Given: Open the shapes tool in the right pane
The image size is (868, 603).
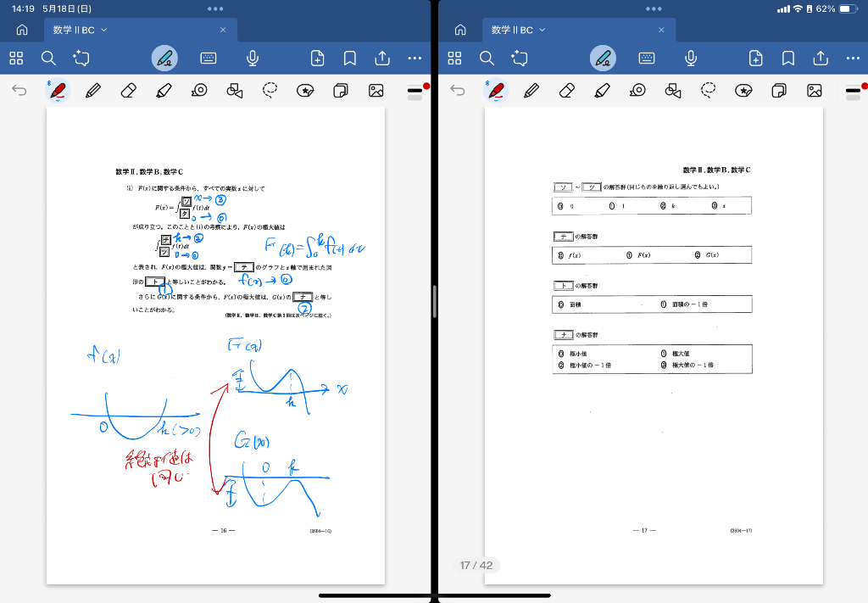Looking at the screenshot, I should [673, 90].
